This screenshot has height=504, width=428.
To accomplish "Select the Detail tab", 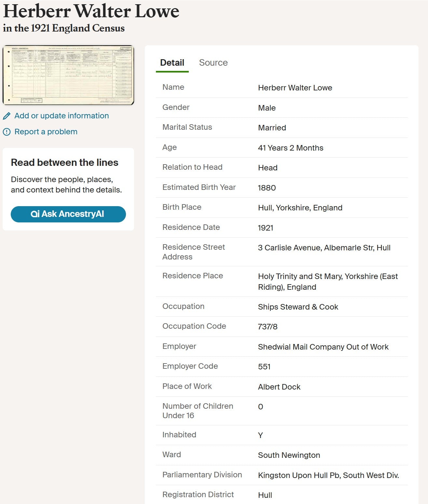I will [x=172, y=63].
